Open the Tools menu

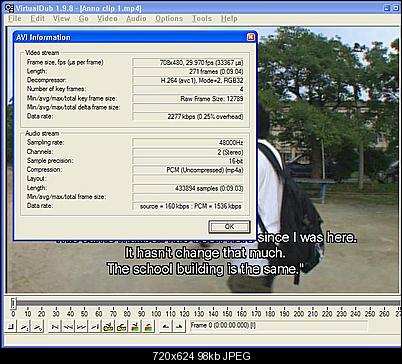[x=202, y=19]
